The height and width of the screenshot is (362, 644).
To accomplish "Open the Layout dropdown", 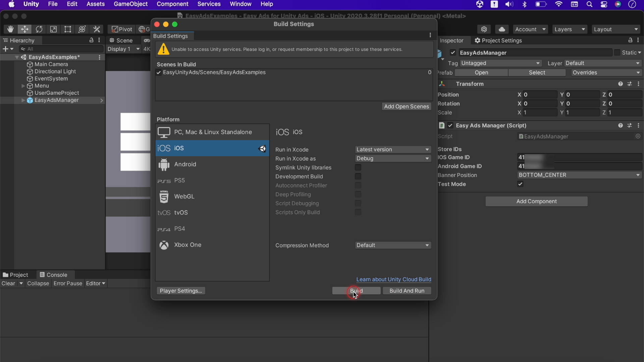I will point(616,29).
